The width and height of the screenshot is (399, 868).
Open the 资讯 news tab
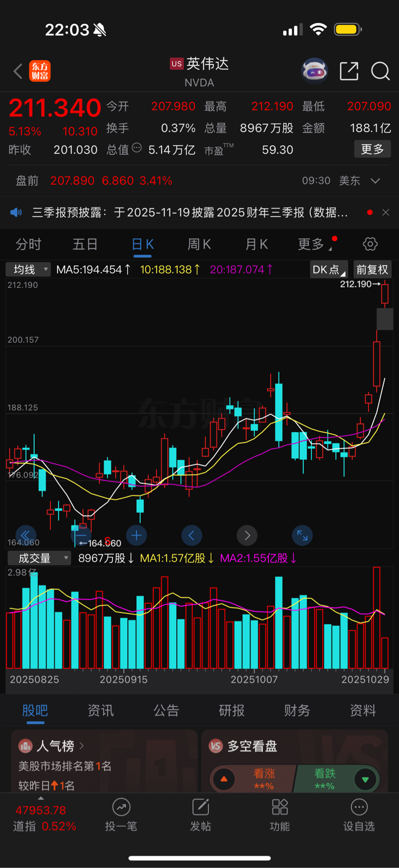coord(101,710)
